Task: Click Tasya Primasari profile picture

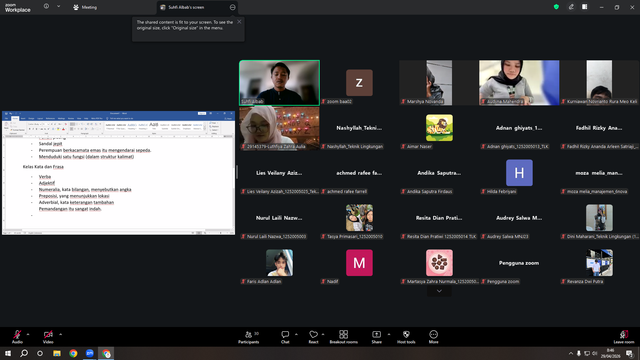Action: click(x=359, y=218)
